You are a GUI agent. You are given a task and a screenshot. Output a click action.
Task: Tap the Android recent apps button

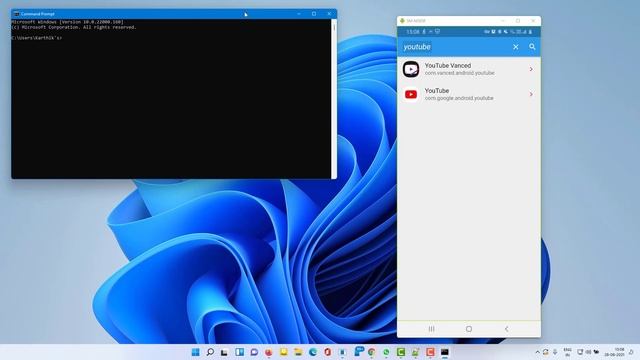(431, 329)
